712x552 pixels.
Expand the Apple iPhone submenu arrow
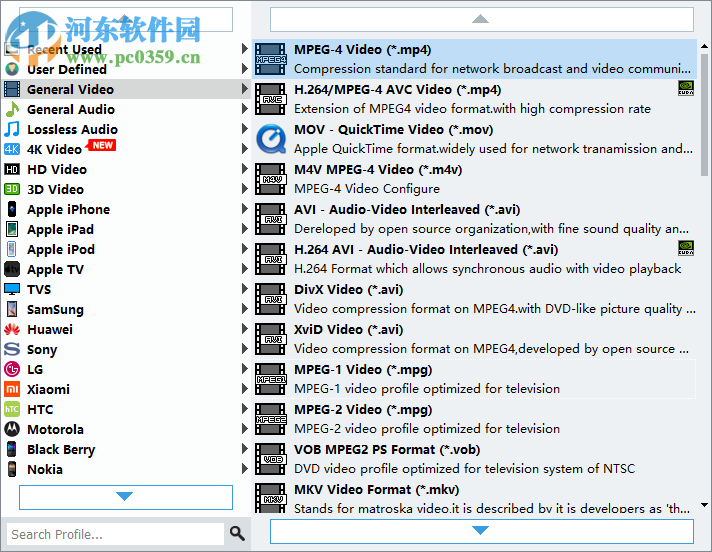pyautogui.click(x=245, y=209)
